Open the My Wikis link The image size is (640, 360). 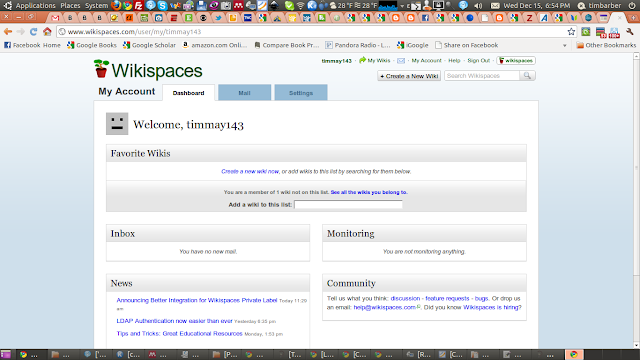pyautogui.click(x=379, y=60)
